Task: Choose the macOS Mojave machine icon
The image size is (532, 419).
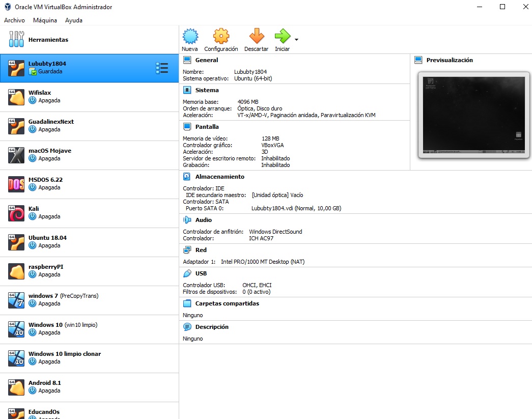Action: pyautogui.click(x=16, y=155)
